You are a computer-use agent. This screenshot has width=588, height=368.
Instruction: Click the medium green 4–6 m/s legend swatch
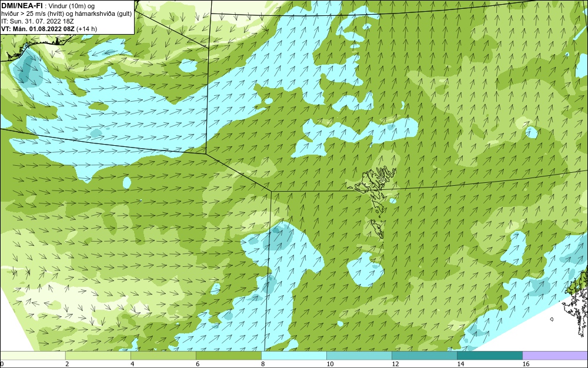(163, 355)
